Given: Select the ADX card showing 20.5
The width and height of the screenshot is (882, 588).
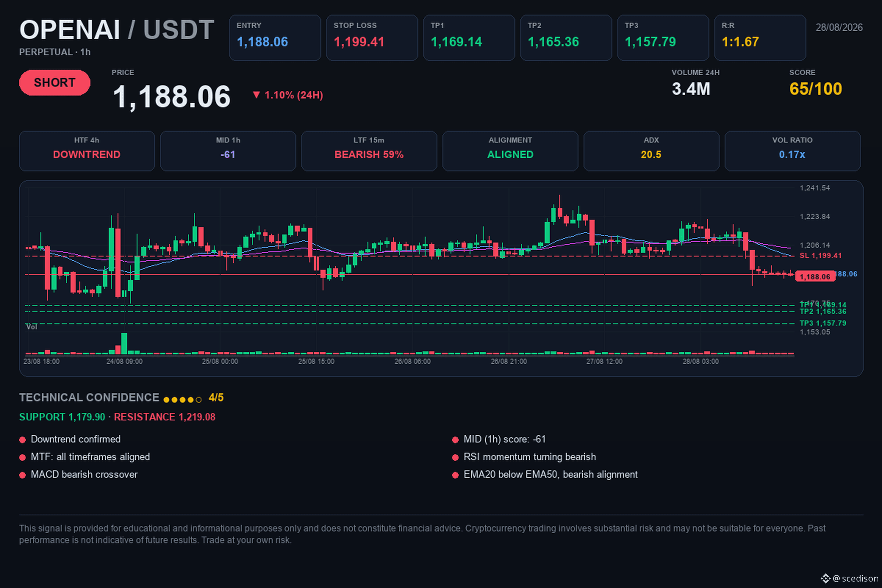Looking at the screenshot, I should point(651,151).
